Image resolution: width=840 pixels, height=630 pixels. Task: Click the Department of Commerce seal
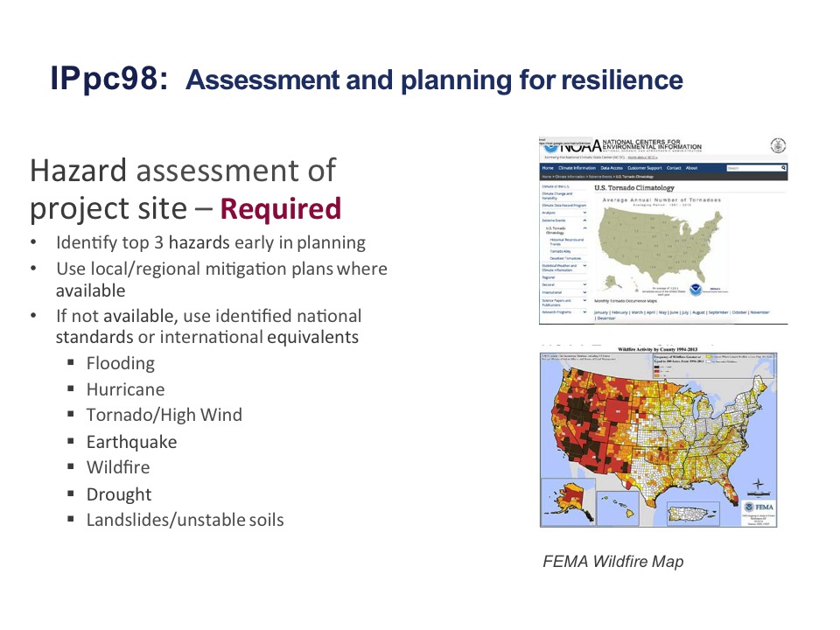tap(778, 146)
